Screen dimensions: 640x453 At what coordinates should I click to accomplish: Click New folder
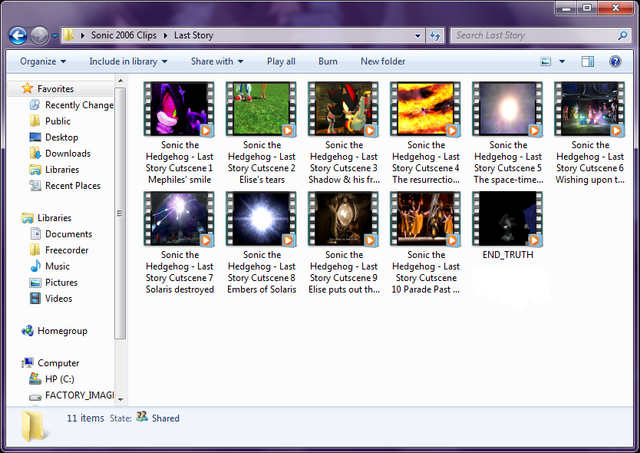point(383,62)
